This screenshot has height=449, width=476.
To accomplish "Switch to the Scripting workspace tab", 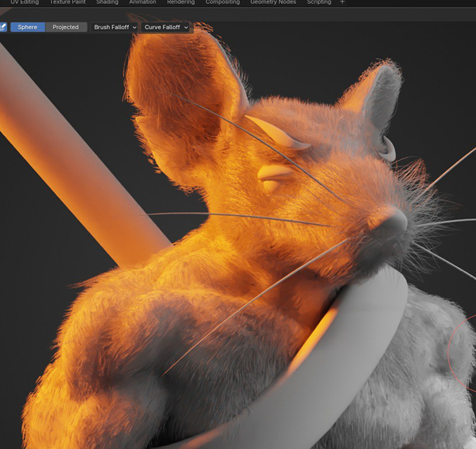I will point(319,2).
